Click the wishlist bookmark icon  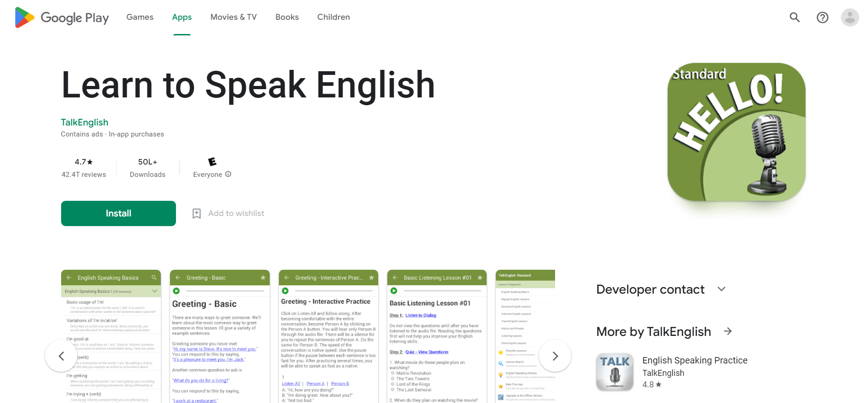point(197,213)
